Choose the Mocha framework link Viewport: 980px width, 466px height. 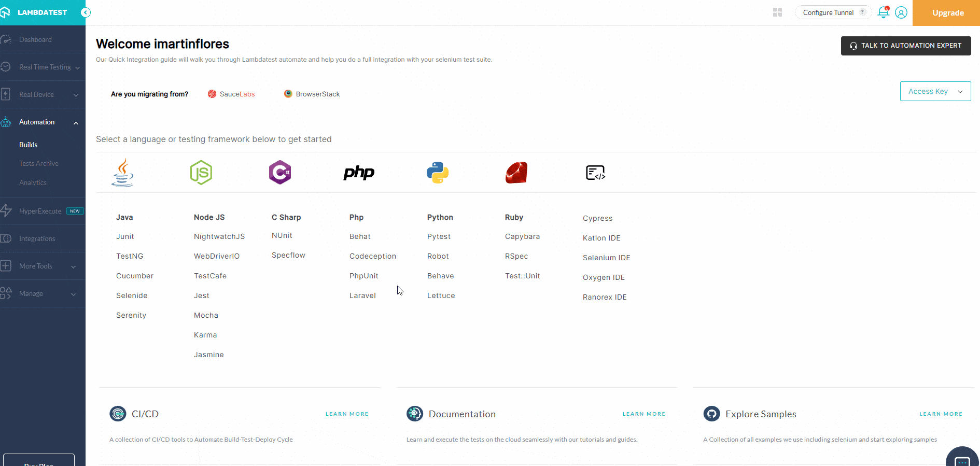tap(206, 315)
